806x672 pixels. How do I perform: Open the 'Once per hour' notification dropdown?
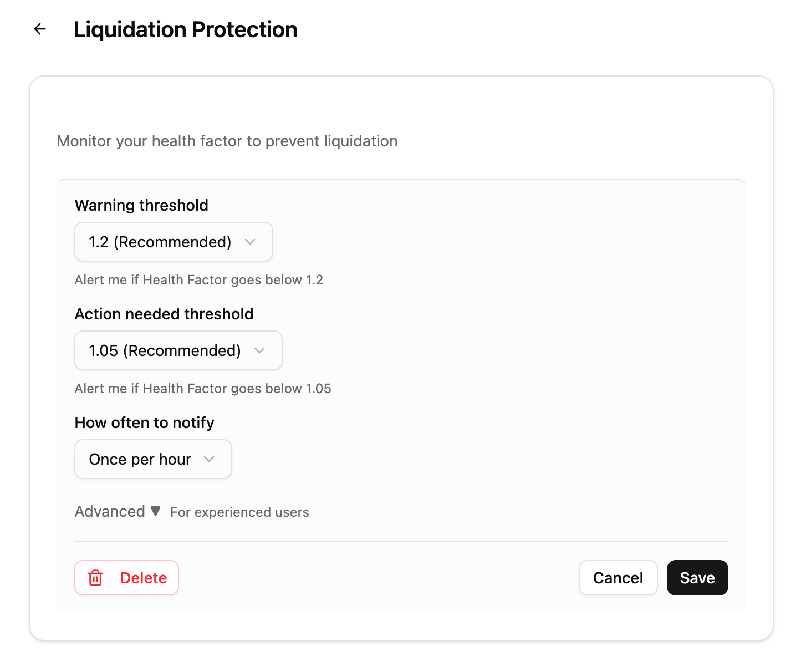click(153, 459)
